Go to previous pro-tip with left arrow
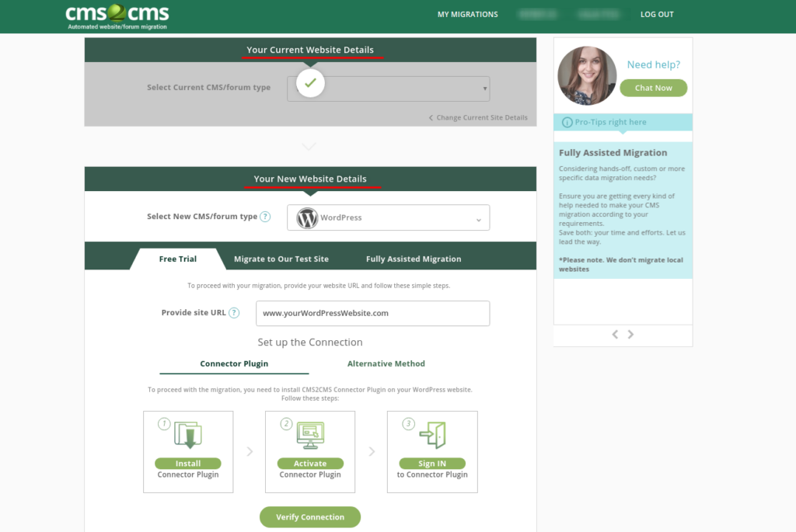 [x=615, y=334]
